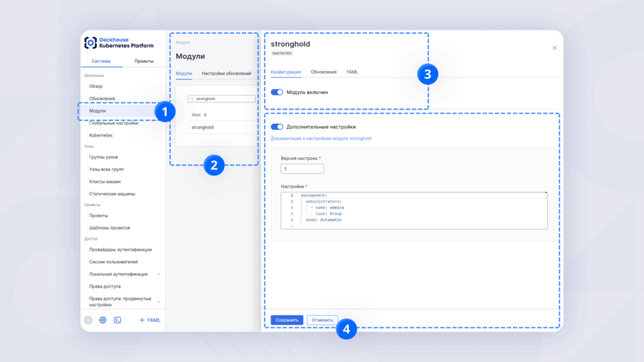This screenshot has height=362, width=644.
Task: Sort modules by the Имя column arrows
Action: tap(205, 114)
